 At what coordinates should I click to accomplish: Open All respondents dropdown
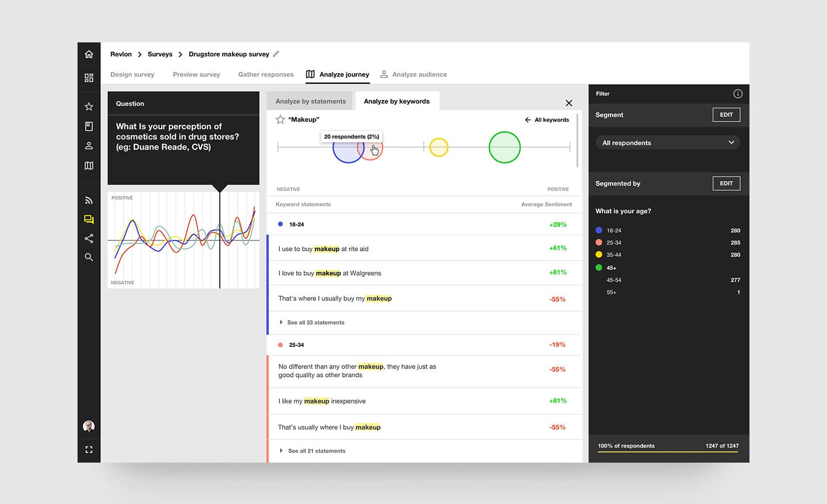click(x=668, y=143)
